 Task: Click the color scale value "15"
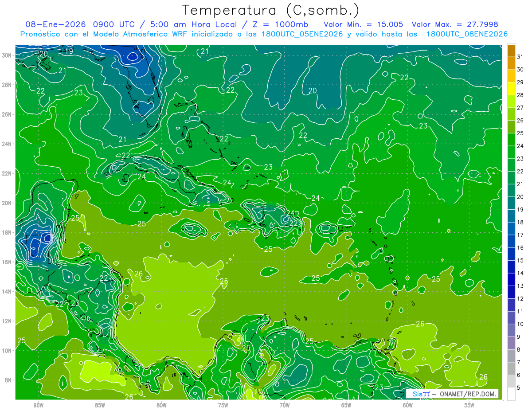pyautogui.click(x=520, y=260)
